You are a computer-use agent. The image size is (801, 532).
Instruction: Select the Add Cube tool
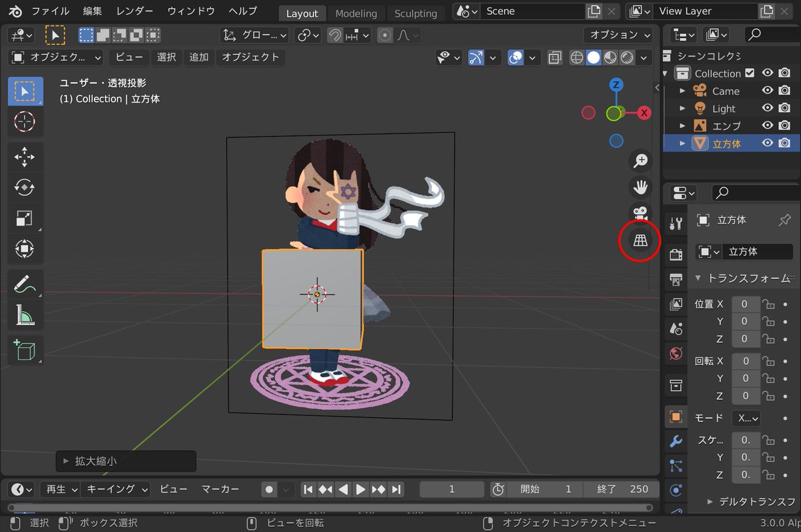tap(25, 350)
